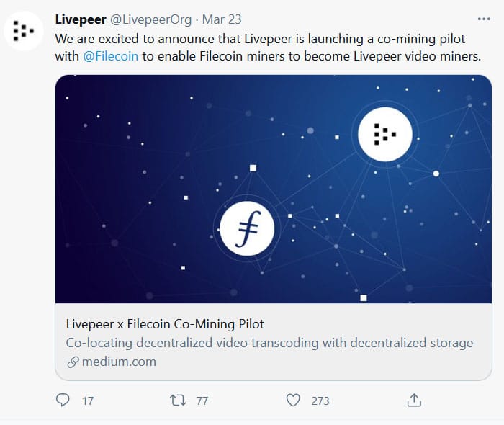The width and height of the screenshot is (504, 425).
Task: Click the @LivepeerOrg handle
Action: coord(150,19)
